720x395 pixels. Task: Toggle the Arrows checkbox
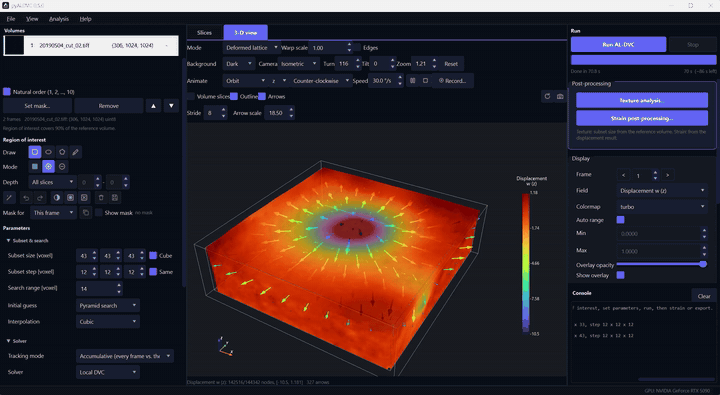(262, 96)
